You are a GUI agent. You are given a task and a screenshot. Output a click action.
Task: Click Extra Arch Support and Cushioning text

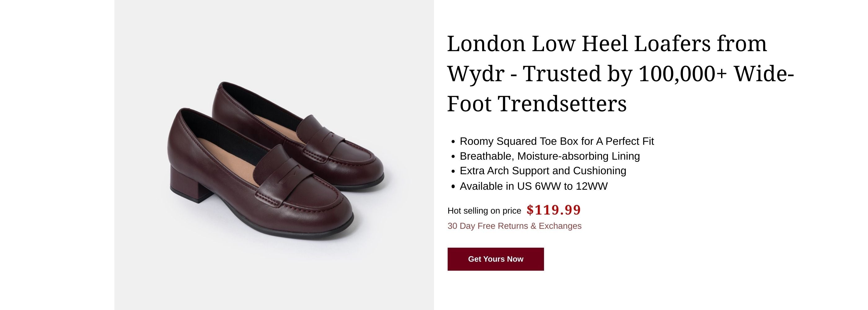tap(542, 171)
